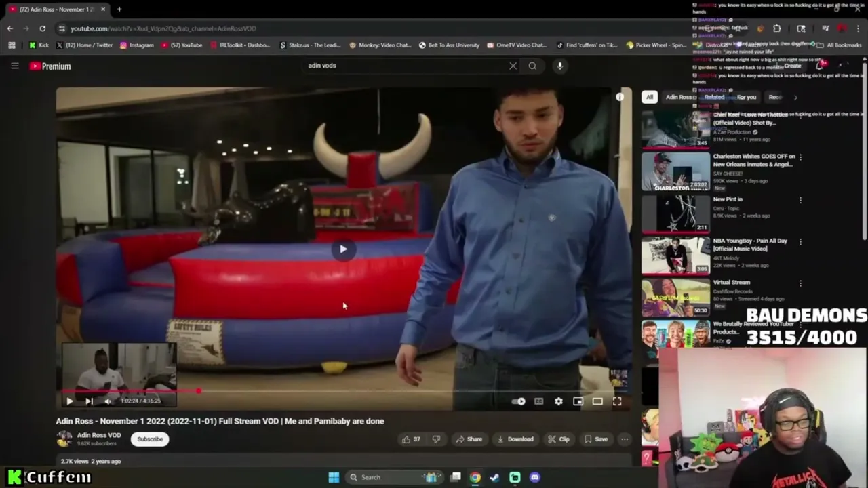
Task: Open a new browser tab with plus
Action: pos(119,9)
